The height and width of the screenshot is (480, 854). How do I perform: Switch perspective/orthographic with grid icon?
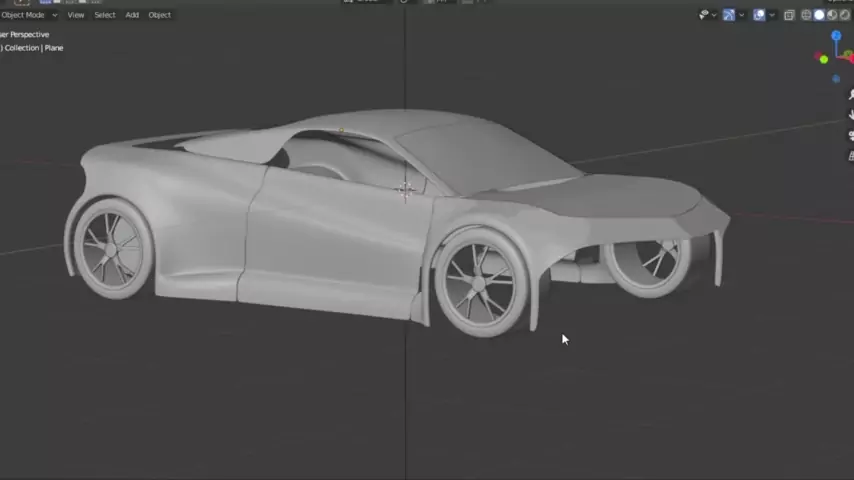[850, 155]
